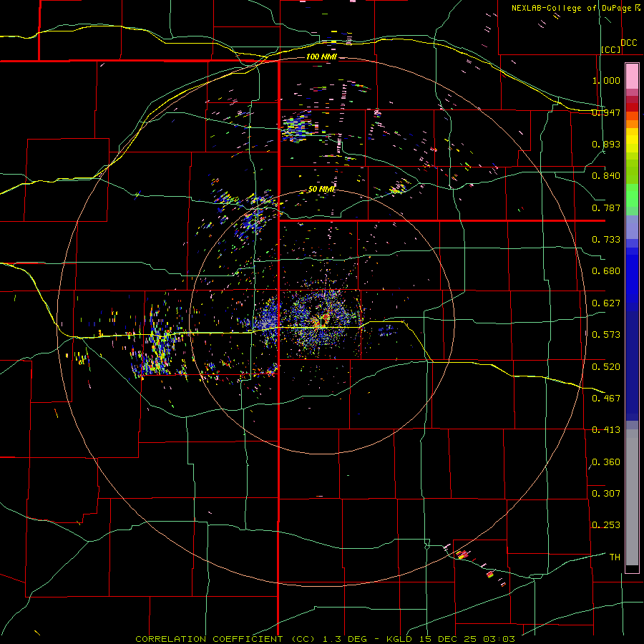
Task: Pick the bright blue band beside 0.680
Action: coord(632,279)
